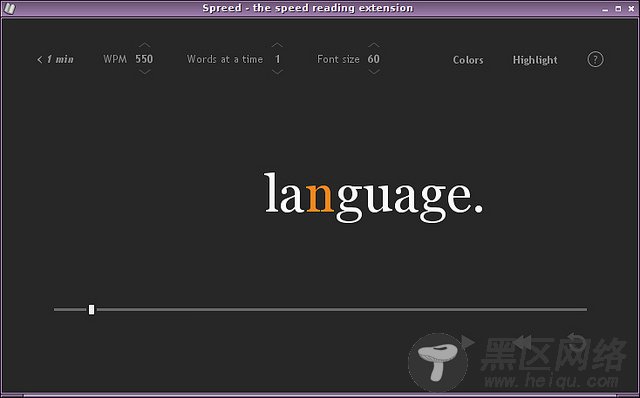The width and height of the screenshot is (640, 398).
Task: Raise font size with up chevron
Action: point(374,45)
